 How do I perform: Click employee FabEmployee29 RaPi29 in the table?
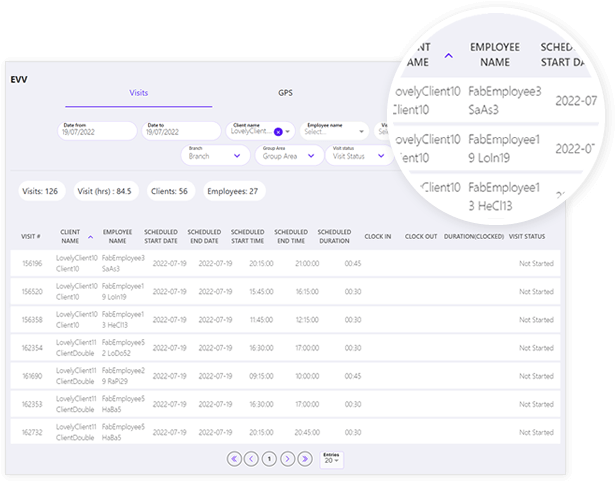tap(123, 376)
